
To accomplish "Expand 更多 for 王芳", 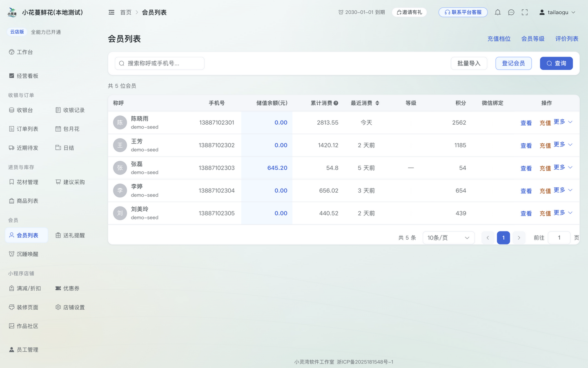I will pyautogui.click(x=563, y=145).
